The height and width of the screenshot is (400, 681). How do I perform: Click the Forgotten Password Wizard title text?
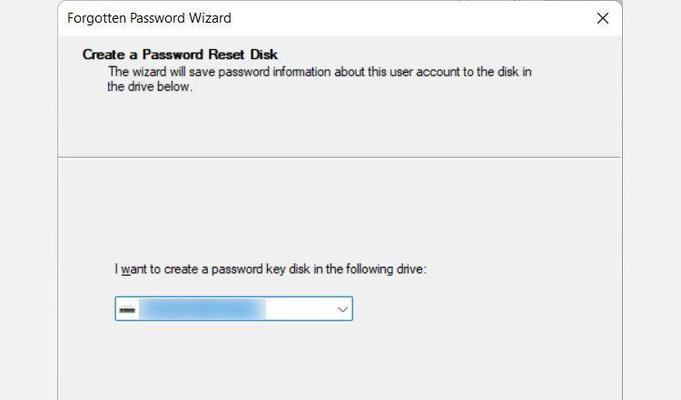tap(149, 18)
